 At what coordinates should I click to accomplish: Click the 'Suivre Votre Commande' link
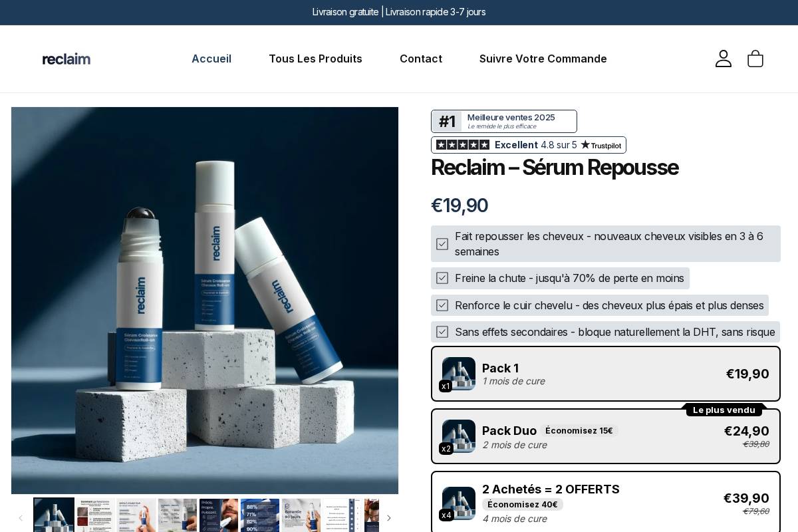pyautogui.click(x=543, y=59)
